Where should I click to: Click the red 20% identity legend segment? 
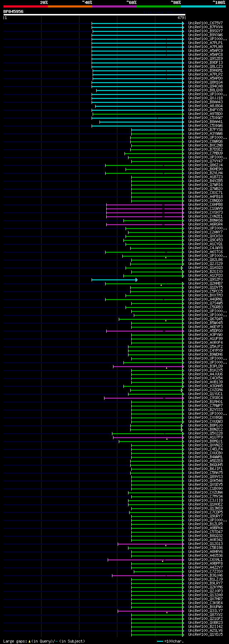point(26,6)
